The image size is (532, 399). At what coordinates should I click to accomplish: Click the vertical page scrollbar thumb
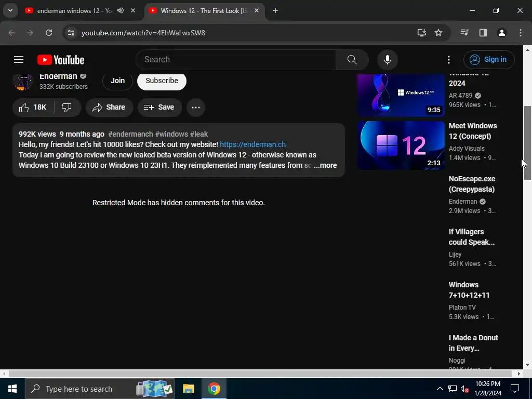tap(527, 142)
